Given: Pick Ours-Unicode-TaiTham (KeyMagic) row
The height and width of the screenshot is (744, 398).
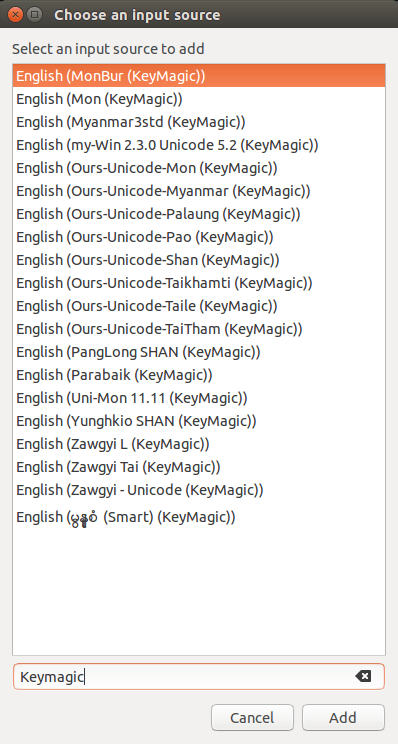Looking at the screenshot, I should pos(199,329).
